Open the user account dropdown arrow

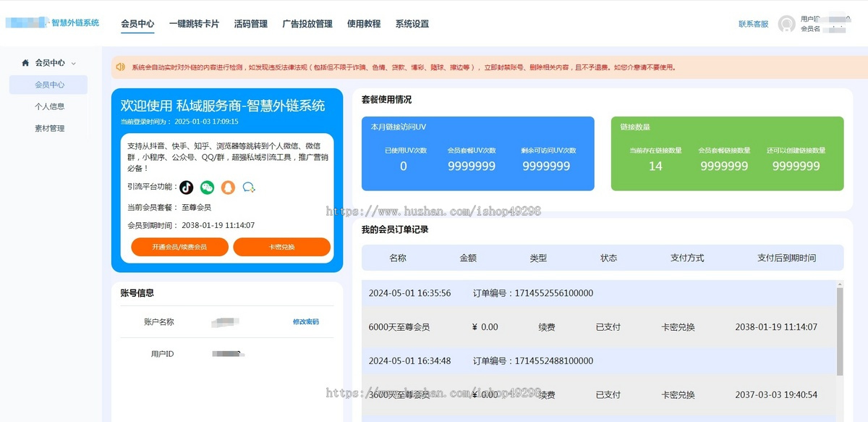[848, 18]
